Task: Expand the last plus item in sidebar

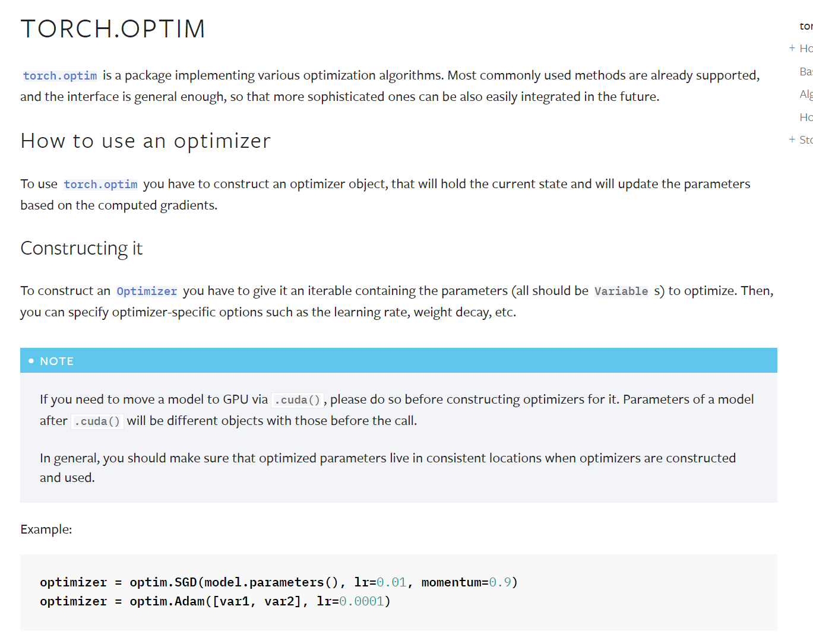Action: [x=792, y=139]
